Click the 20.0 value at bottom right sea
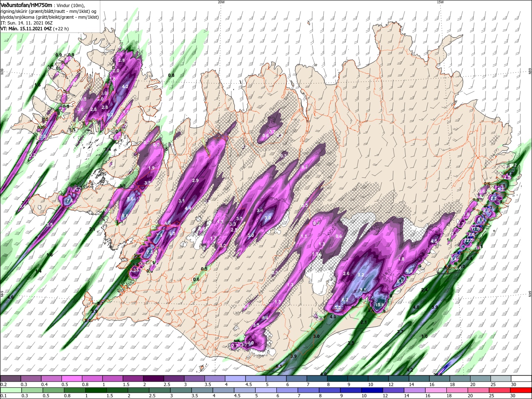532x399 pixels. click(x=438, y=374)
